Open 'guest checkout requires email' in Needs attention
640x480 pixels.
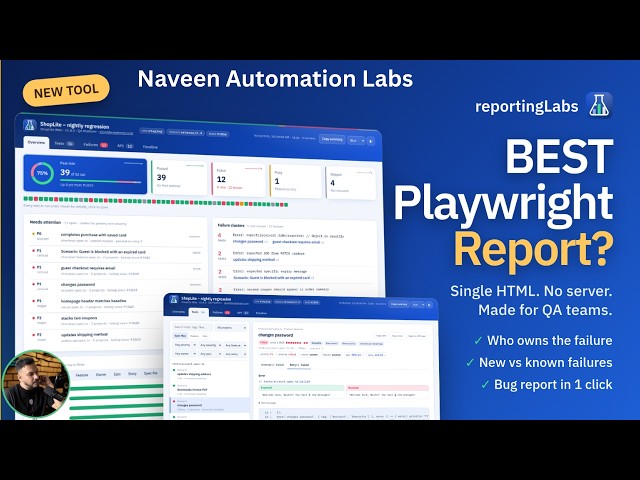click(116, 271)
